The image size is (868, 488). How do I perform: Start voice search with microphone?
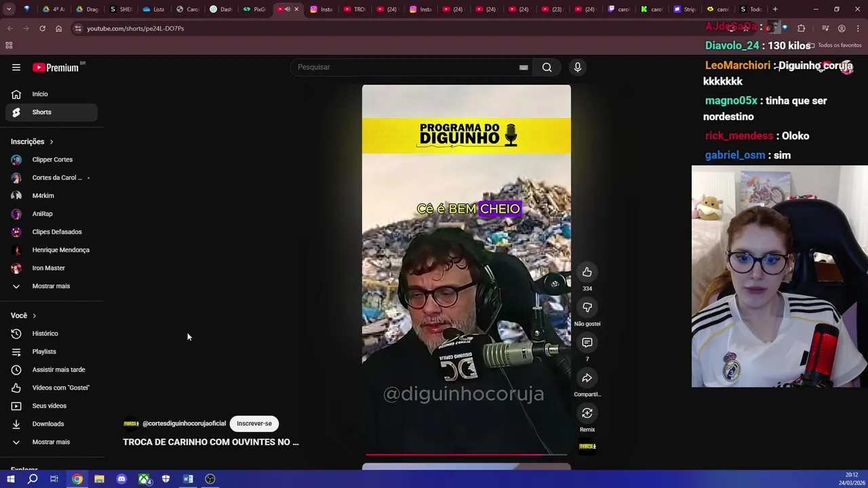pyautogui.click(x=578, y=67)
